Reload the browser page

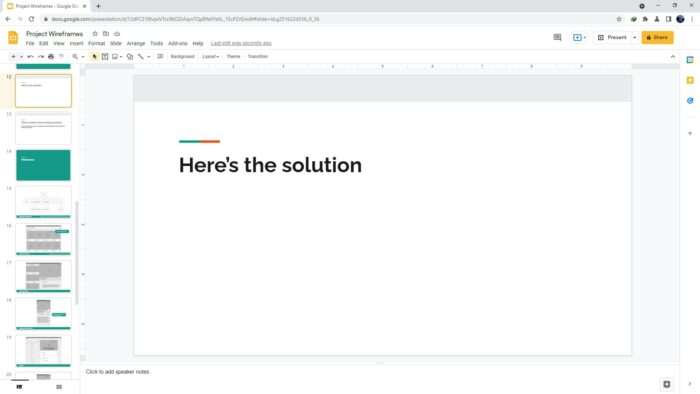(31, 19)
